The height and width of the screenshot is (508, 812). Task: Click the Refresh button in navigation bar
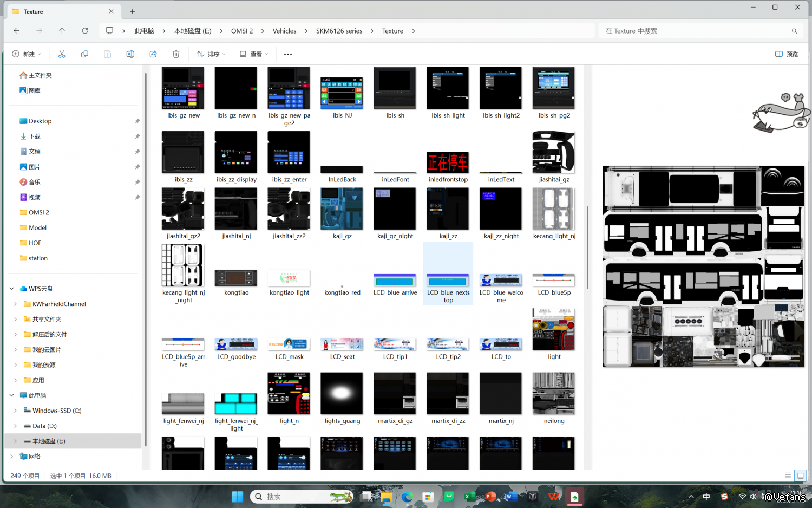85,31
